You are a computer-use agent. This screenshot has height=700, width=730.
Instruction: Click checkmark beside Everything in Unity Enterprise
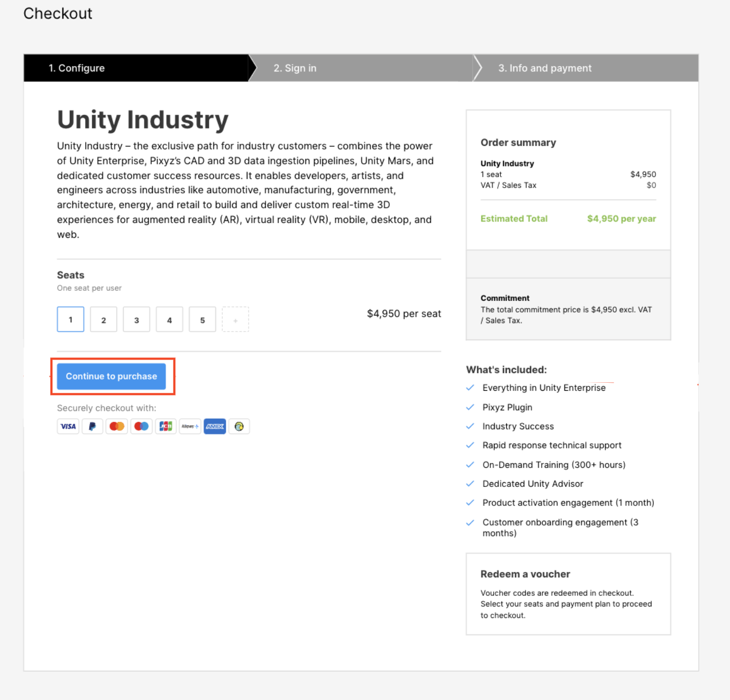click(x=470, y=388)
